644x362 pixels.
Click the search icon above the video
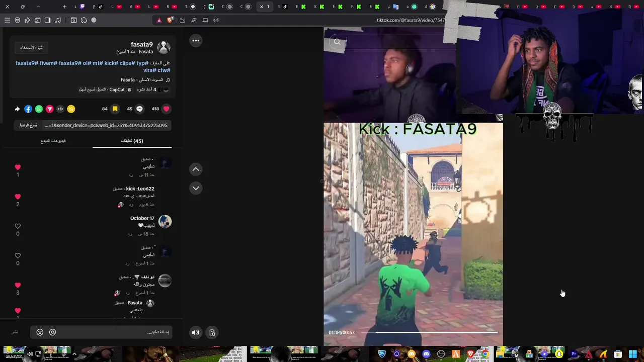coord(337,42)
